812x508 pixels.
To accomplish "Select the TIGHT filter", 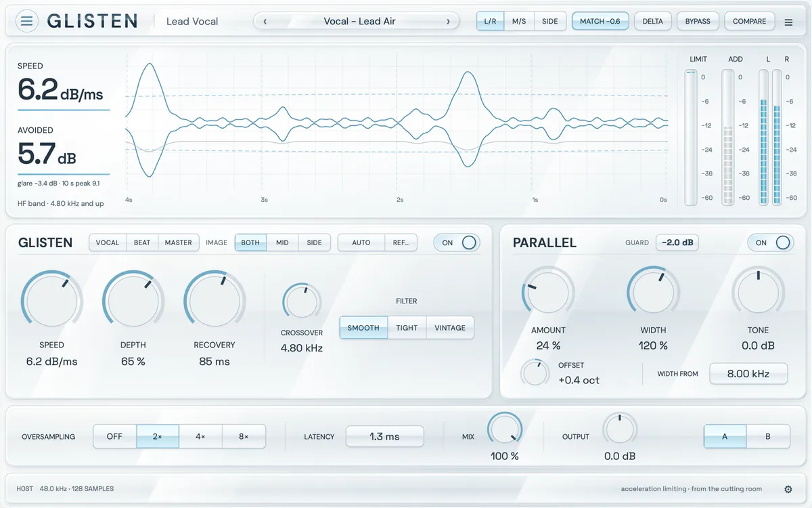I will pos(407,328).
